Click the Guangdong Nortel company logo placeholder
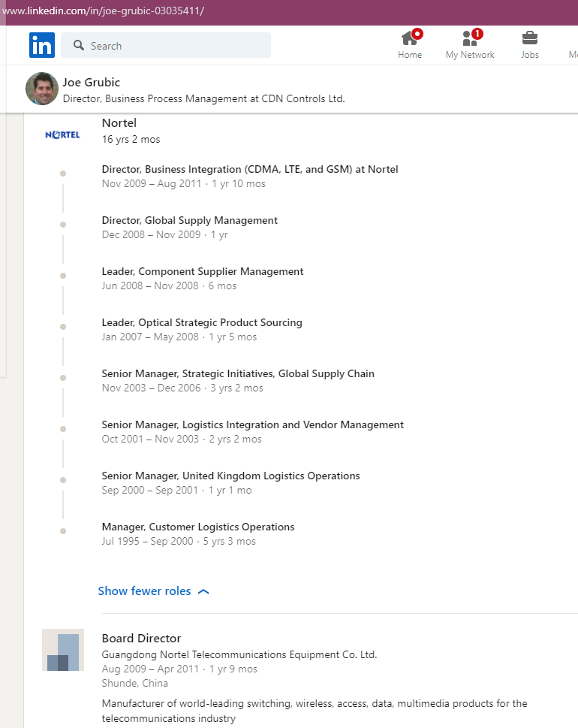This screenshot has width=578, height=728. click(x=63, y=650)
